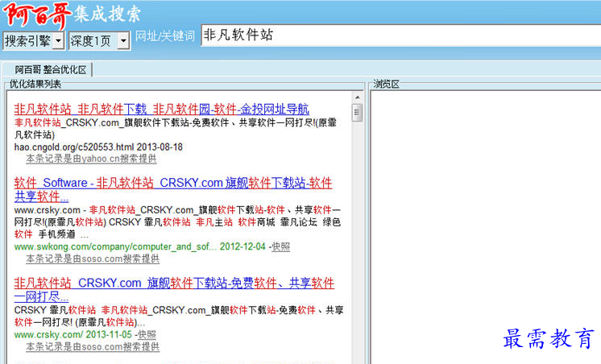This screenshot has height=364, width=601.
Task: Click the soso.com source note under swkong result
Action: [93, 259]
